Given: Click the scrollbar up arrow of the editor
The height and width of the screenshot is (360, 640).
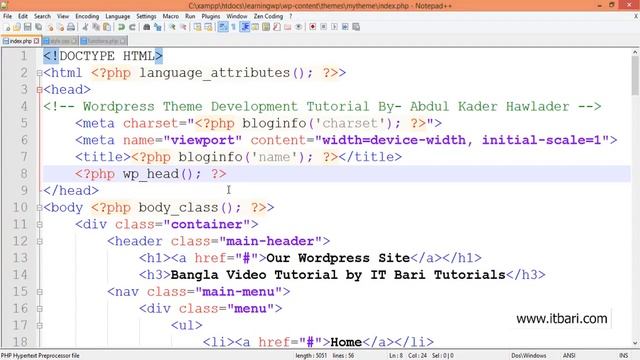Looking at the screenshot, I should [635, 52].
